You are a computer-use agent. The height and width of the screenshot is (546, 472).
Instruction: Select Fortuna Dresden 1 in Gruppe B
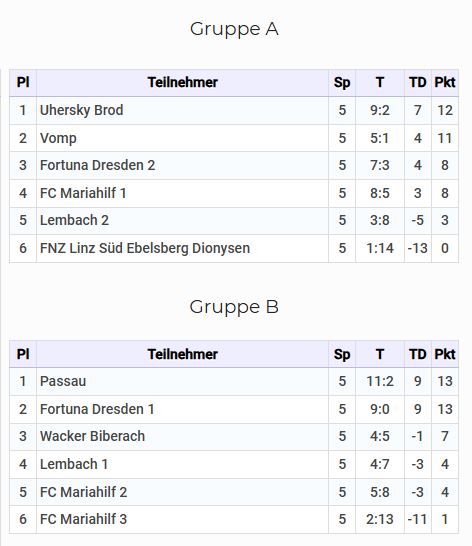point(97,409)
